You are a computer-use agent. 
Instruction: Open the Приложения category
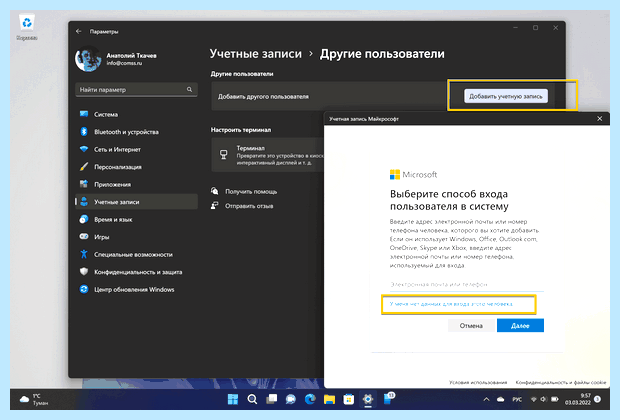(136, 184)
